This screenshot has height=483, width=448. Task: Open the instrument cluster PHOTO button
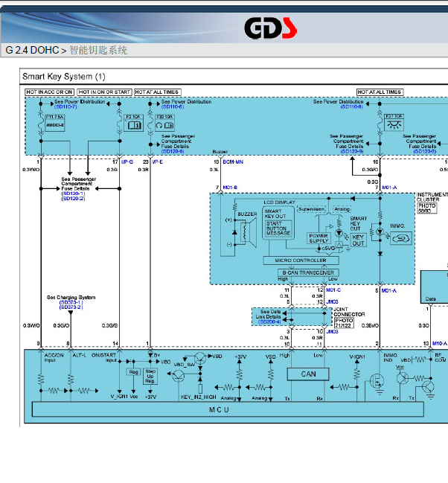426,208
